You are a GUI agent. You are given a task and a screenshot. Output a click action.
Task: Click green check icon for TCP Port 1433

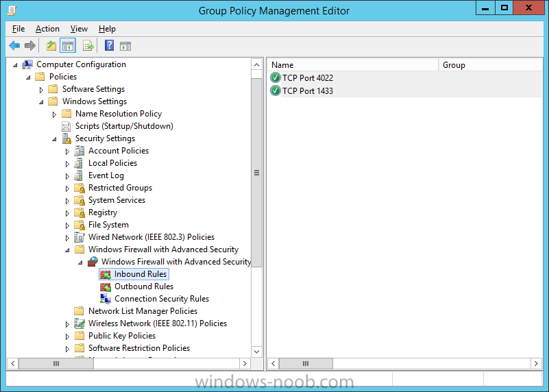(x=276, y=90)
